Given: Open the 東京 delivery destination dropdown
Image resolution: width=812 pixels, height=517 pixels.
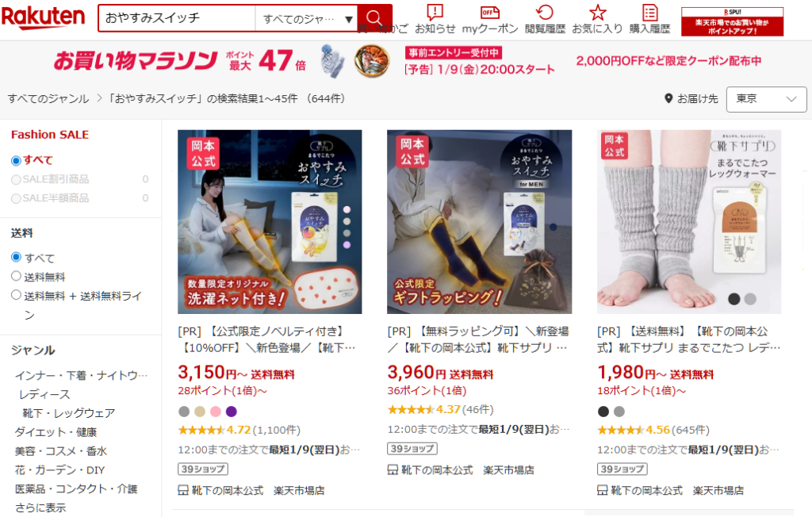Looking at the screenshot, I should (766, 99).
